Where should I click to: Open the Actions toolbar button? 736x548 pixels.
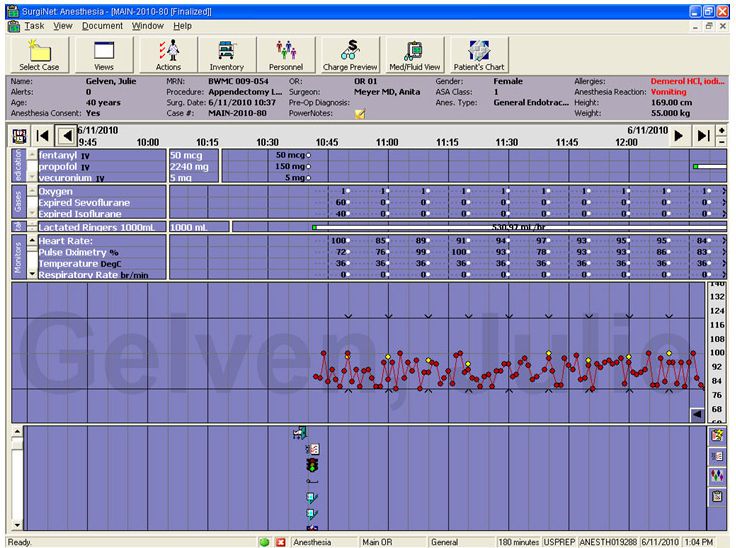169,55
